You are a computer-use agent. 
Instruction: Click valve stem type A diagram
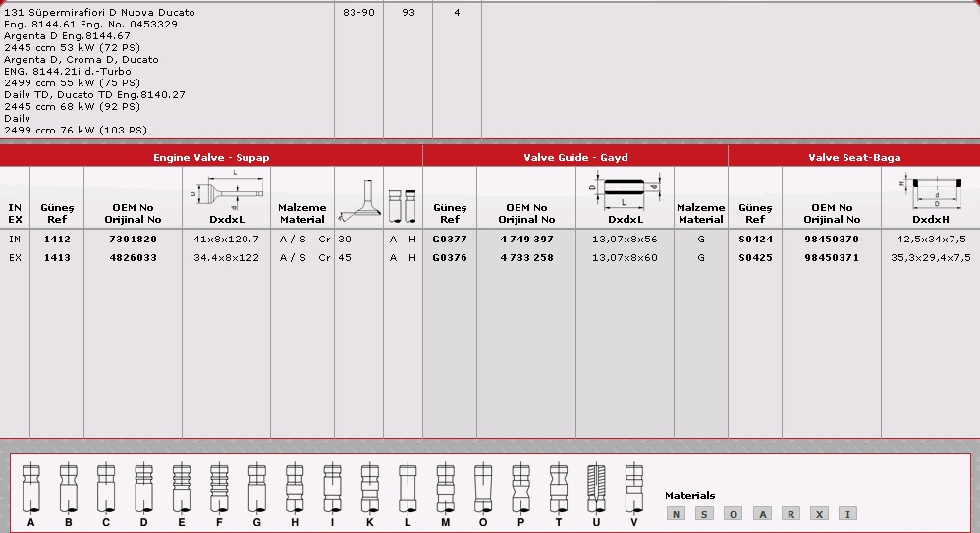tap(30, 486)
